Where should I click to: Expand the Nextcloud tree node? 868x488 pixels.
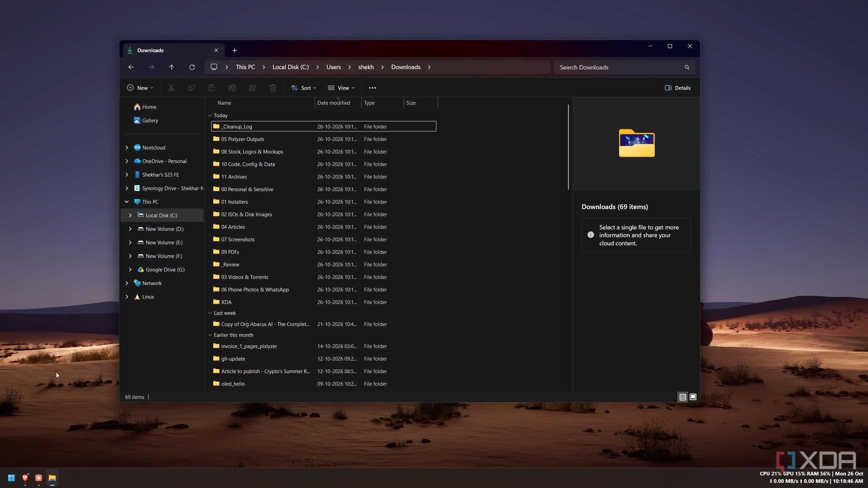pos(127,147)
